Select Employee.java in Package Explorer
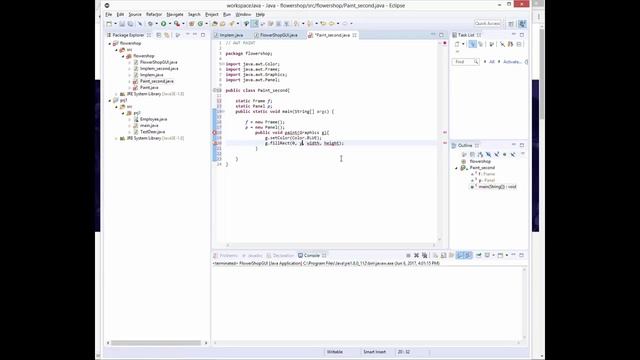640x360 pixels. pos(153,119)
